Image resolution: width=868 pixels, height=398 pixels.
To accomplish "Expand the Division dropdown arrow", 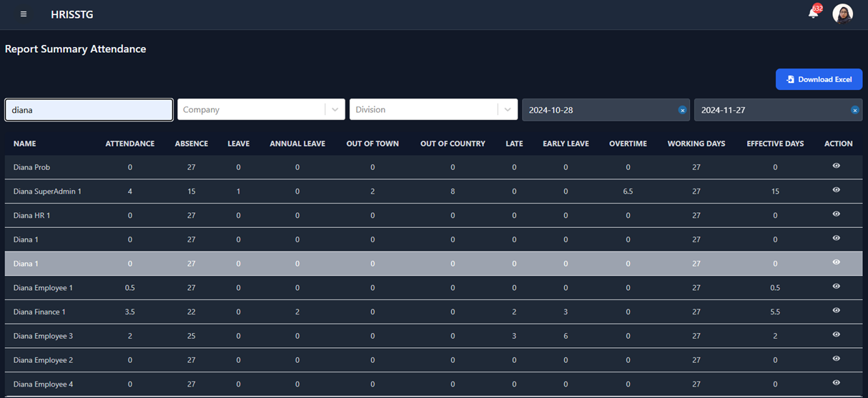I will [507, 110].
